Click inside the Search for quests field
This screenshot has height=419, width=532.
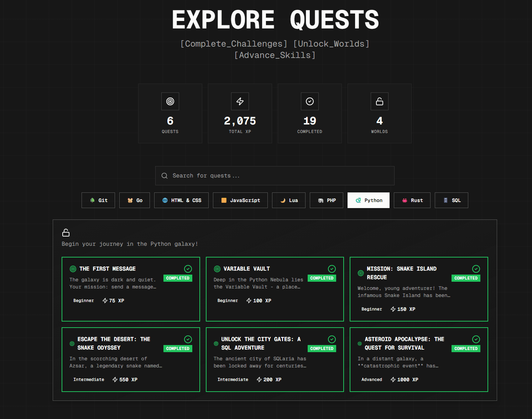(x=275, y=175)
